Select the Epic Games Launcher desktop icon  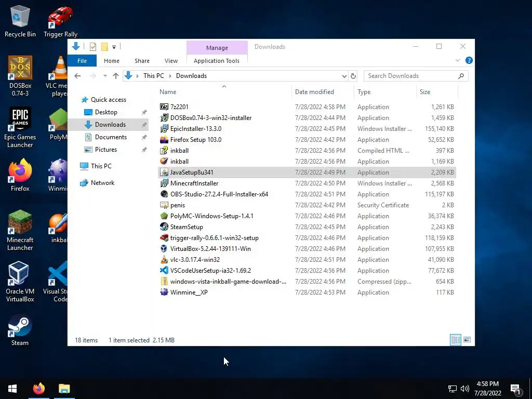20,127
